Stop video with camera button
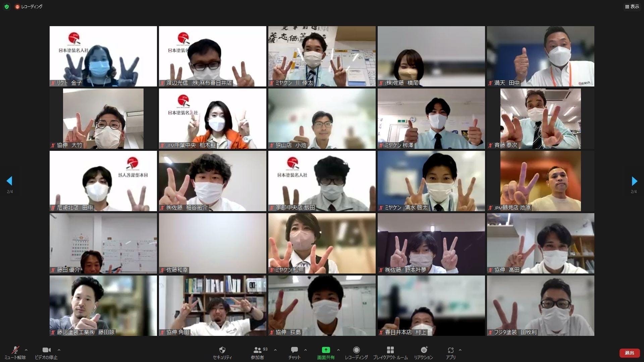Viewport: 644px width, 362px height. point(46,350)
